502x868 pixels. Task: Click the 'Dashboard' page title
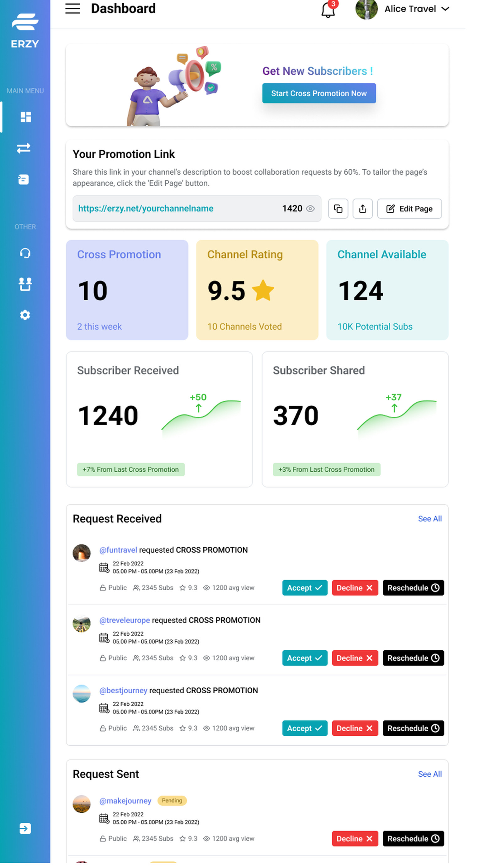coord(123,8)
